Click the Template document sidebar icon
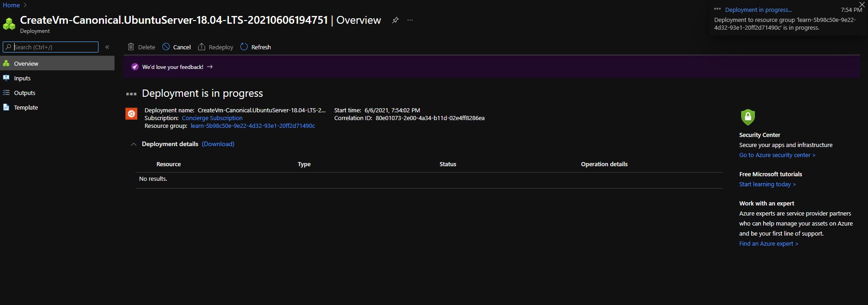868x305 pixels. pos(6,107)
